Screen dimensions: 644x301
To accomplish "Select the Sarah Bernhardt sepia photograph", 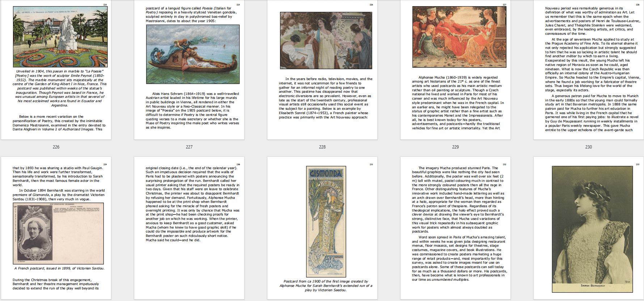I will point(593,229).
